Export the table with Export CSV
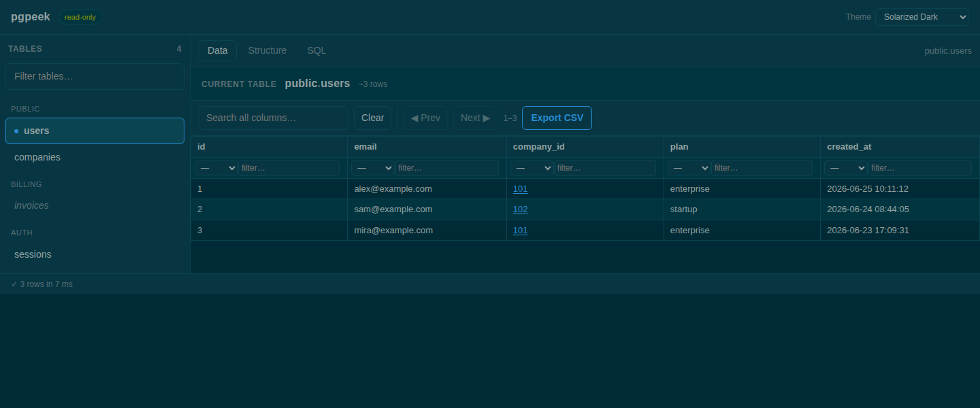 point(557,118)
